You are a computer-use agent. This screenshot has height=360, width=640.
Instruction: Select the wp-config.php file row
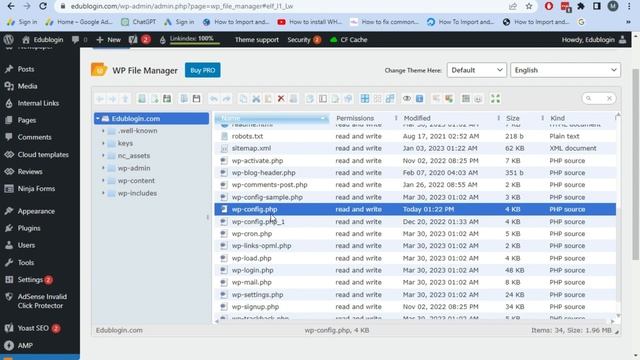click(415, 209)
